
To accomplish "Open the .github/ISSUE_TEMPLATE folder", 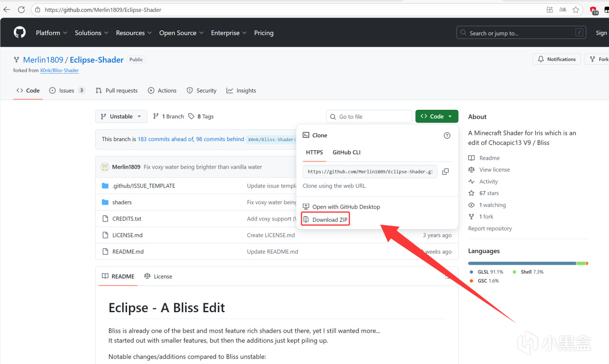I will coord(144,186).
